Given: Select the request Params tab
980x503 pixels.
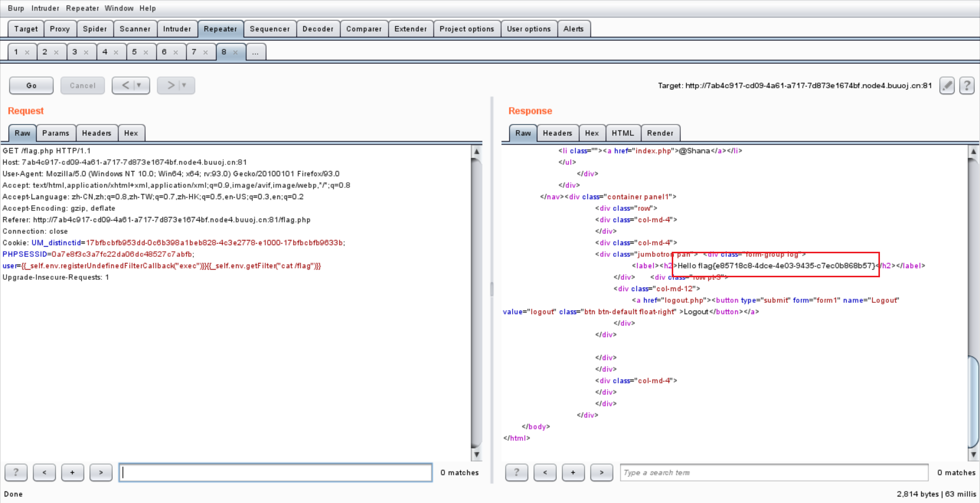Looking at the screenshot, I should click(56, 133).
